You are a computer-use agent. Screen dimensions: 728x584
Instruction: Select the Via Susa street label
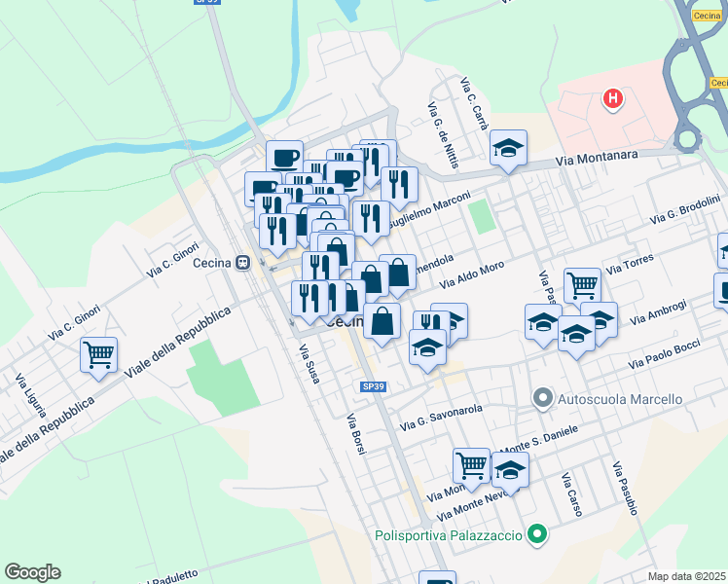tap(309, 364)
